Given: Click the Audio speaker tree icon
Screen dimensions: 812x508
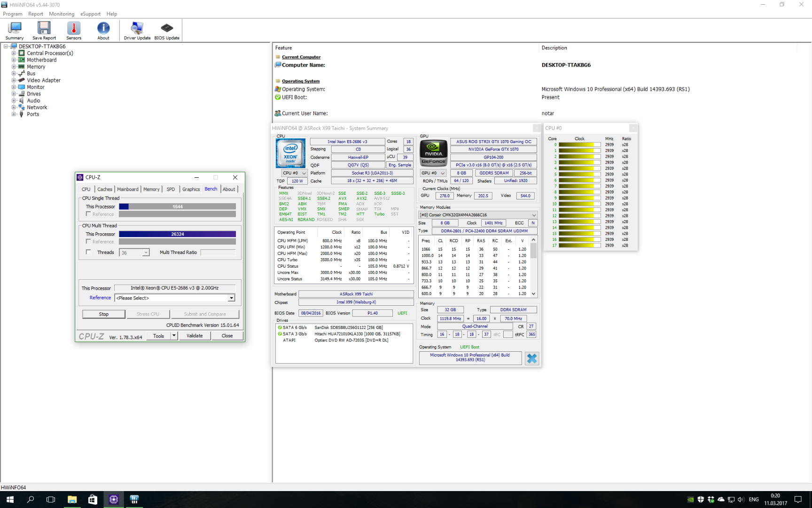Looking at the screenshot, I should (21, 100).
